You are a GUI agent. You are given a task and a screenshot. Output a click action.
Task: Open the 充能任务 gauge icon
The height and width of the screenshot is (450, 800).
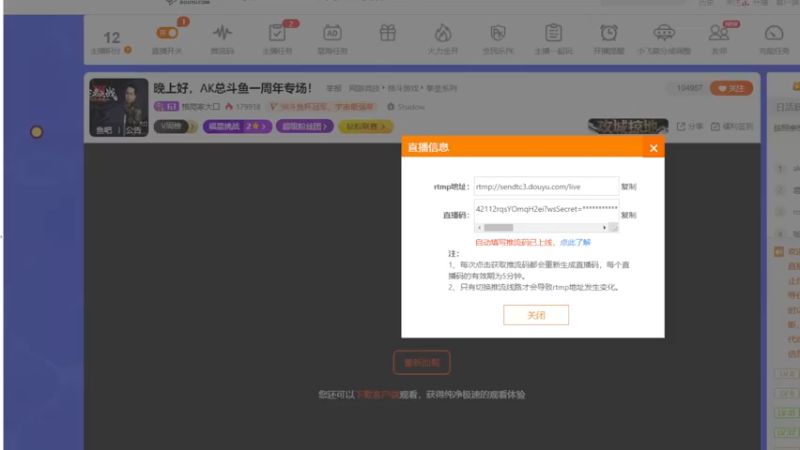coord(774,33)
